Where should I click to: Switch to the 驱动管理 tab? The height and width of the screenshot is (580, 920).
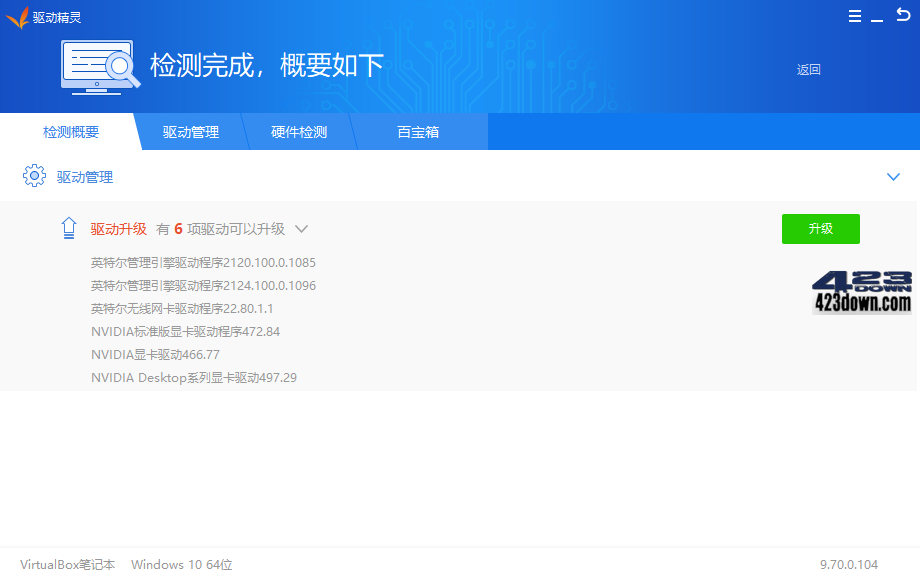(x=191, y=131)
